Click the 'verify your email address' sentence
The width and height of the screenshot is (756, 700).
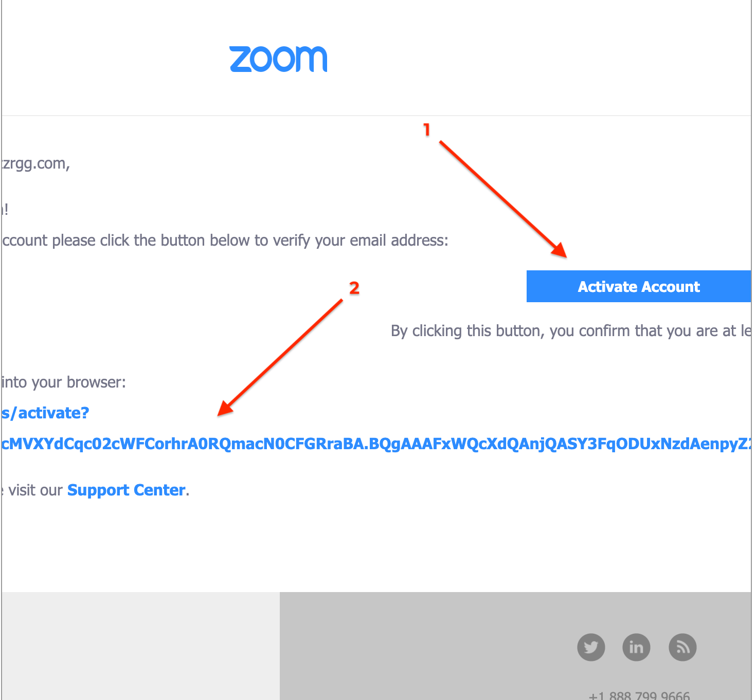pos(225,241)
